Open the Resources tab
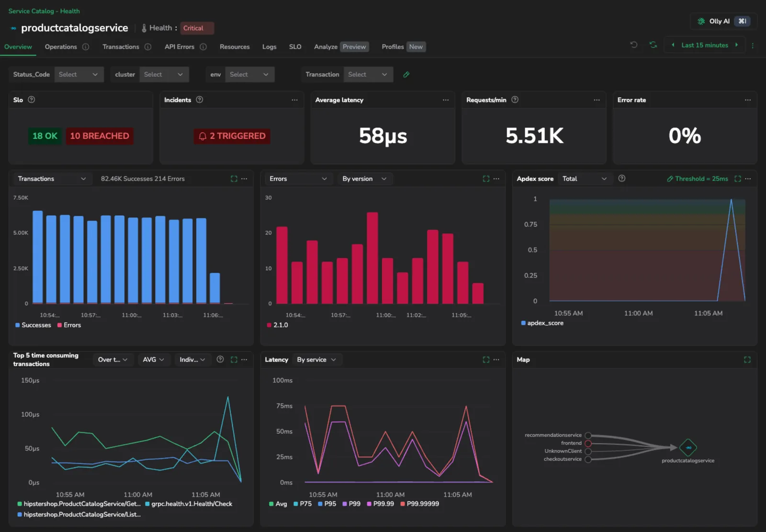766x532 pixels. coord(235,47)
